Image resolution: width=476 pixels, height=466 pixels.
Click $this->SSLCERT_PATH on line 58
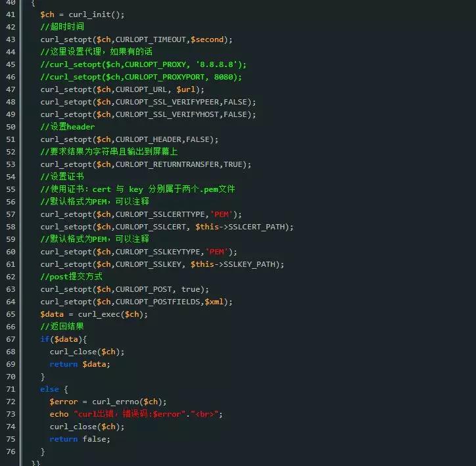pyautogui.click(x=241, y=227)
